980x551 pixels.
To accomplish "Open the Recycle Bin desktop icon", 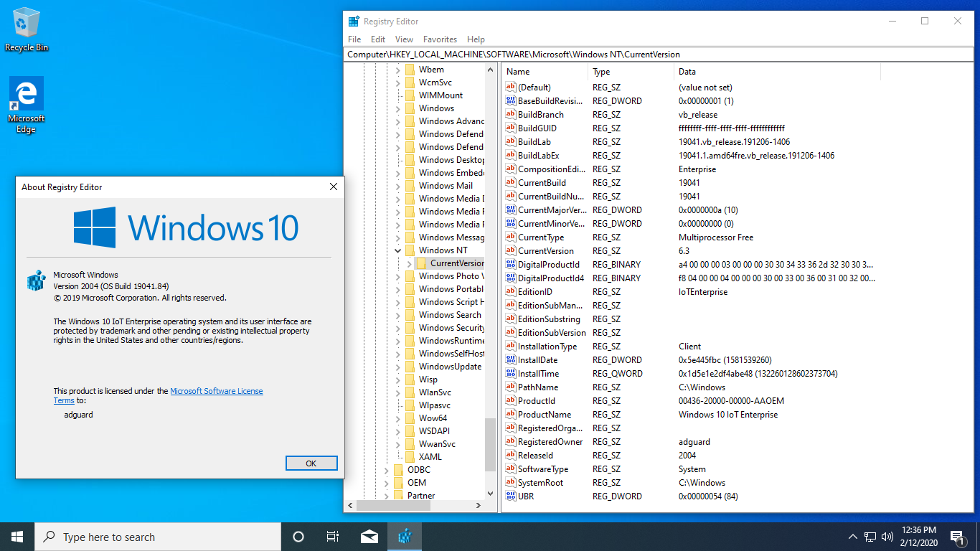I will tap(27, 30).
